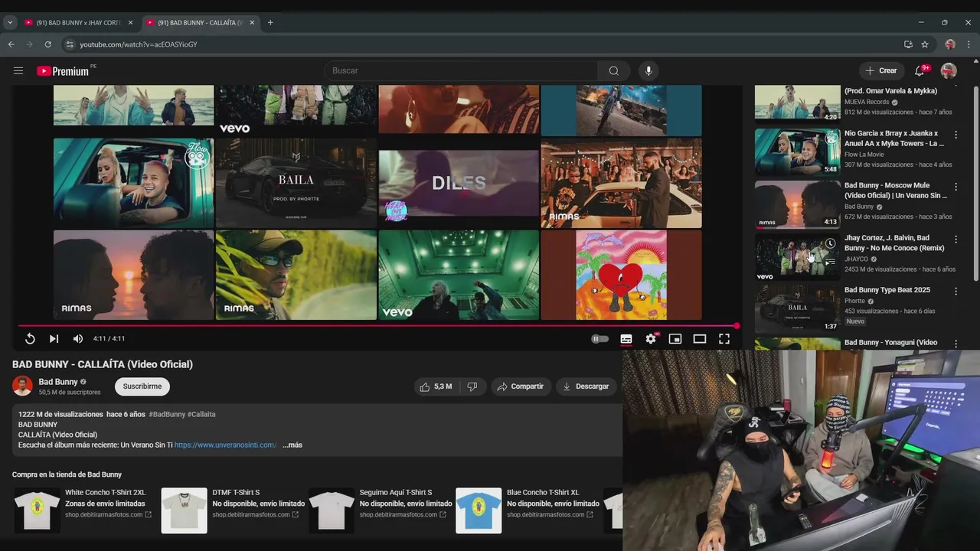Open options for Bad Bunny - Yonaguni video

(x=955, y=344)
